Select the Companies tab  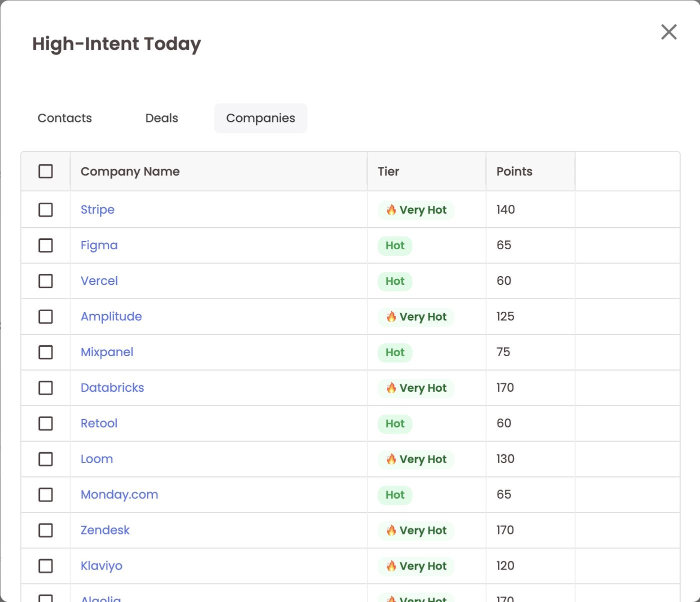(x=260, y=118)
